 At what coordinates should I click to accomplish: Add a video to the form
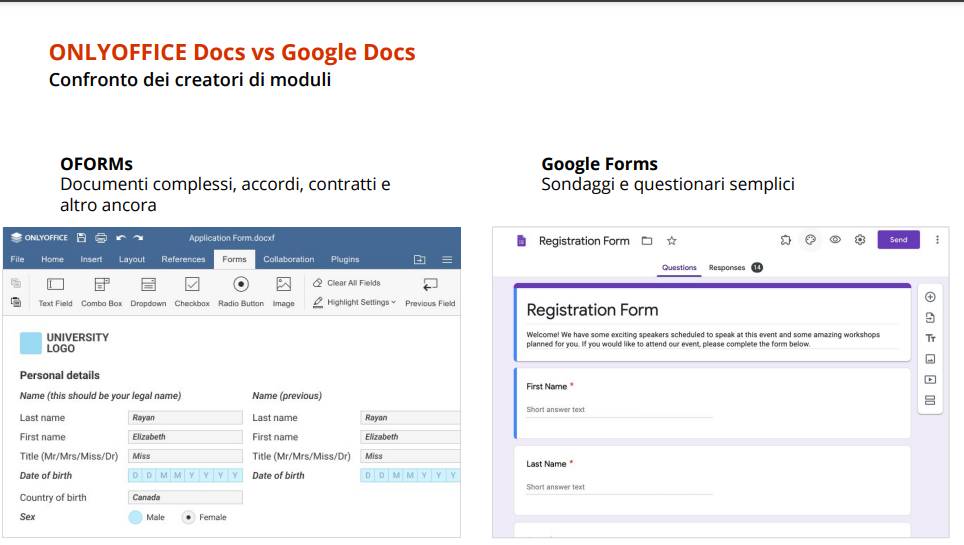click(x=930, y=380)
